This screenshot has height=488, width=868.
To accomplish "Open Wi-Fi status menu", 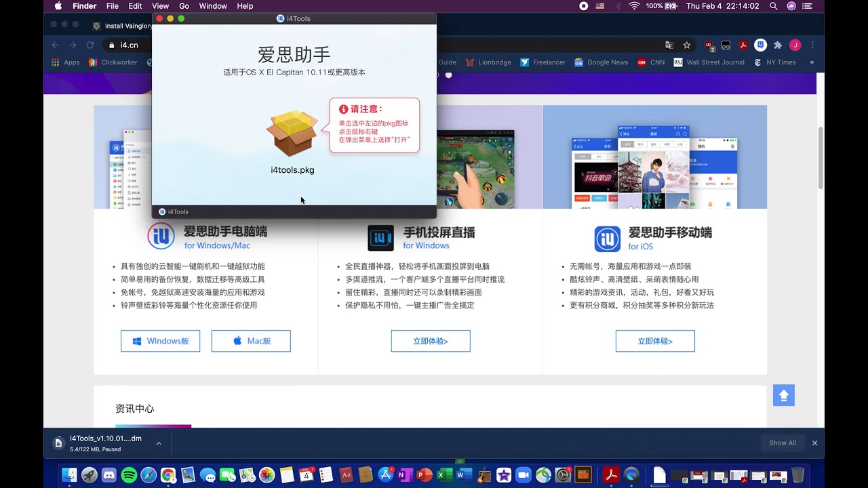I will tap(634, 6).
